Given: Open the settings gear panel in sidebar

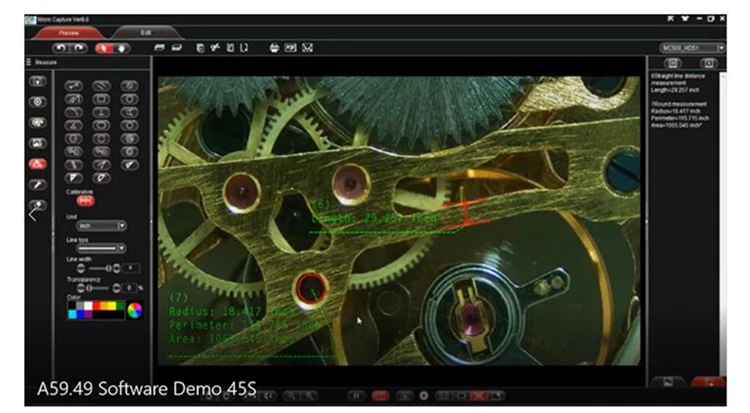Looking at the screenshot, I should [x=37, y=101].
